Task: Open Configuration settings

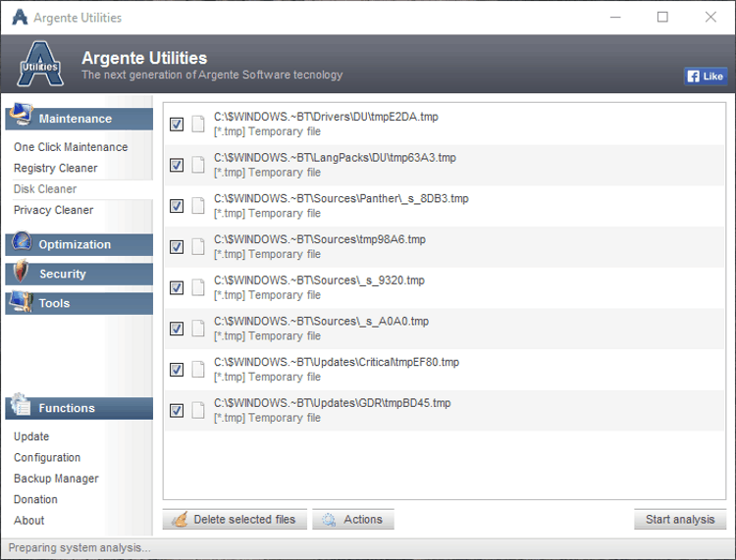Action: click(47, 457)
